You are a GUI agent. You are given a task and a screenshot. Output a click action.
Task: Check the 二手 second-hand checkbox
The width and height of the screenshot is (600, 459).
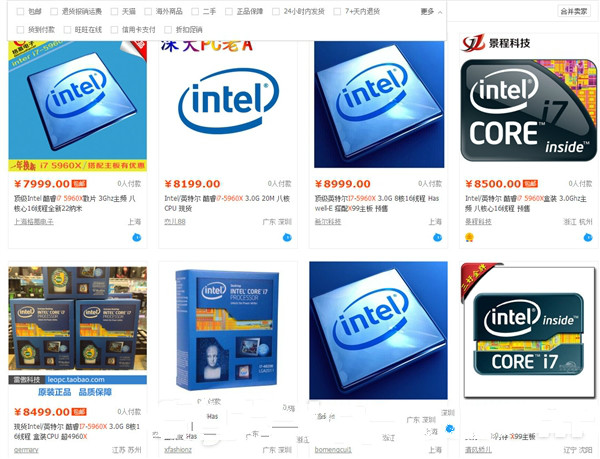[195, 12]
